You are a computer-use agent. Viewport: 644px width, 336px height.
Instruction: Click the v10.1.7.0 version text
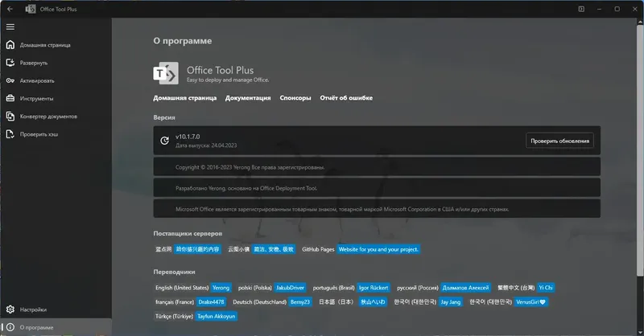188,137
